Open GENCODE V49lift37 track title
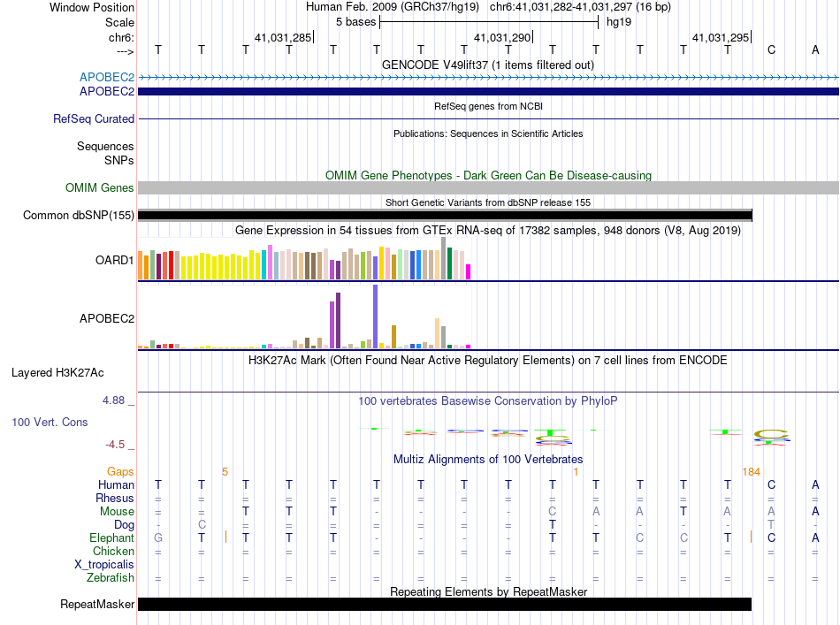The width and height of the screenshot is (840, 625). pos(488,65)
